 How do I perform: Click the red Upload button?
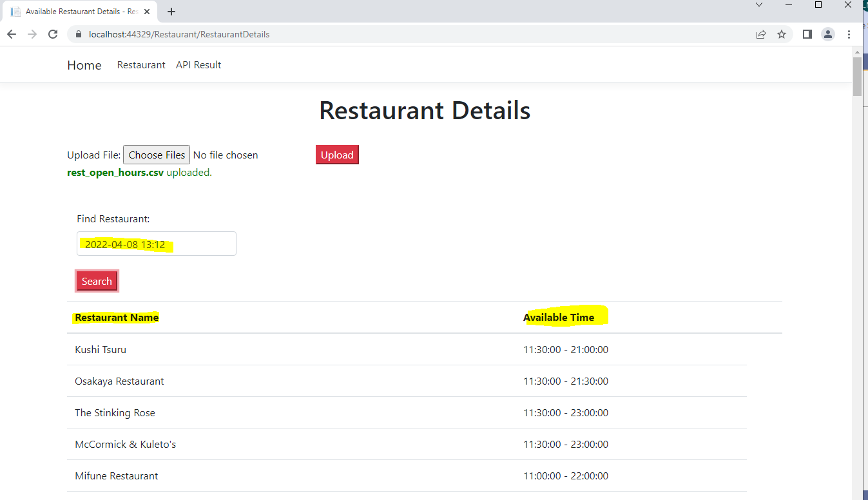337,155
